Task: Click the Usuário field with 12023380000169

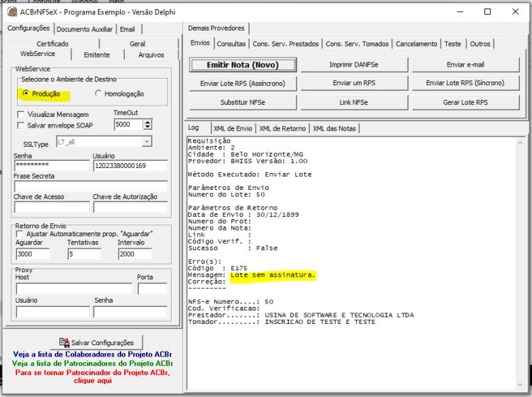Action: click(x=131, y=165)
